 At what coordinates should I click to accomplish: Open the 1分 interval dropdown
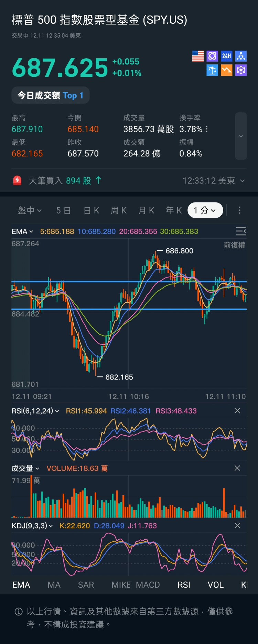point(205,210)
